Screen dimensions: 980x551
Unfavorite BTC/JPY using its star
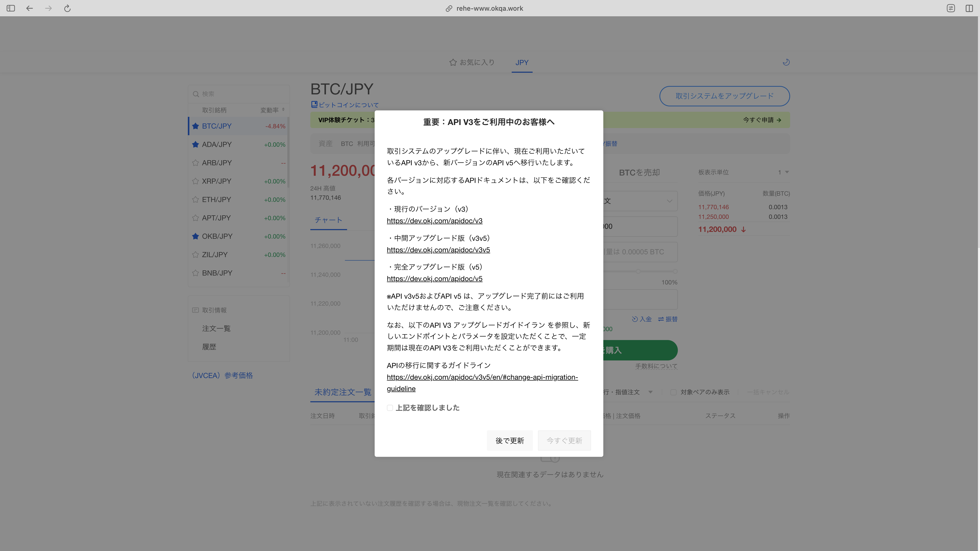195,126
